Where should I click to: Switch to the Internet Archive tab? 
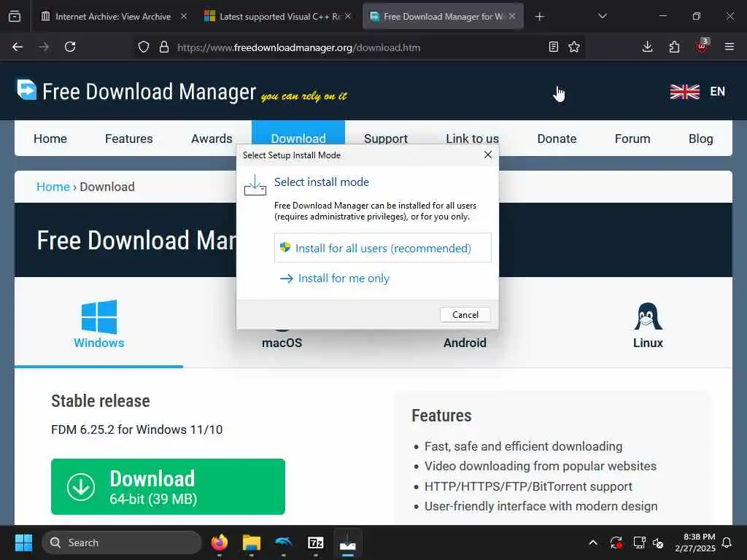pyautogui.click(x=113, y=17)
